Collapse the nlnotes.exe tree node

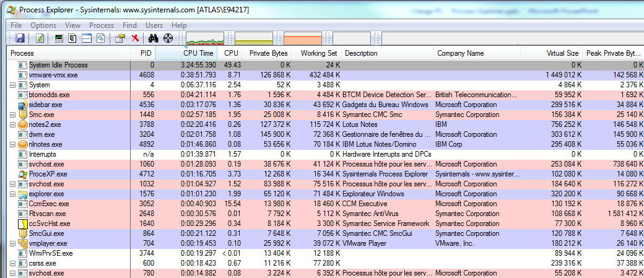13,144
